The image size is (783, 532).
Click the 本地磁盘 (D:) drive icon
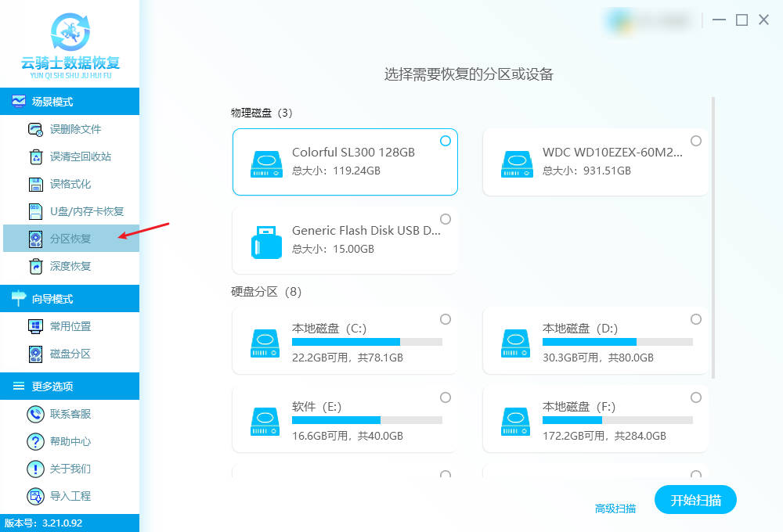pyautogui.click(x=516, y=343)
